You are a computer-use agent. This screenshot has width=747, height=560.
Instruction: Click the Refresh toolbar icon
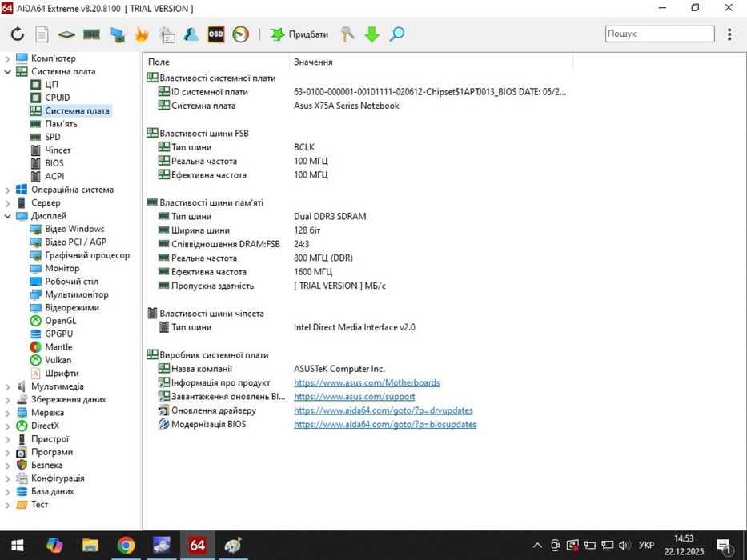[18, 34]
